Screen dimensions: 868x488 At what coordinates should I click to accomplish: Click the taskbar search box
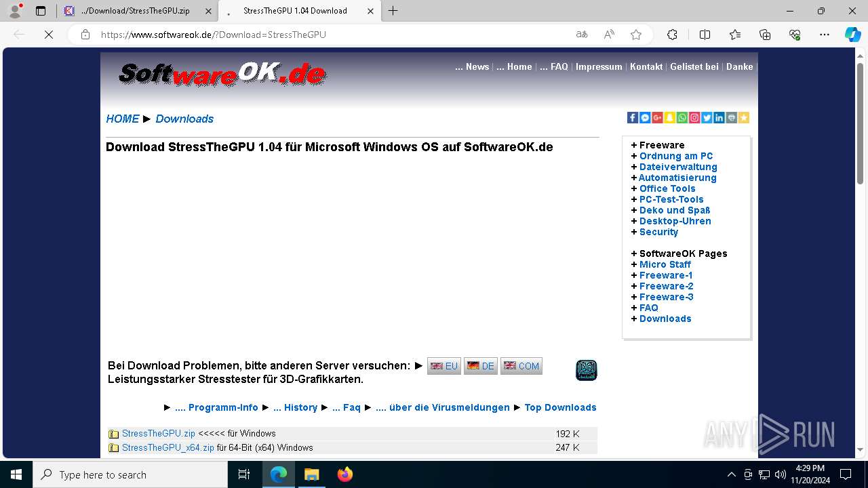pyautogui.click(x=130, y=474)
